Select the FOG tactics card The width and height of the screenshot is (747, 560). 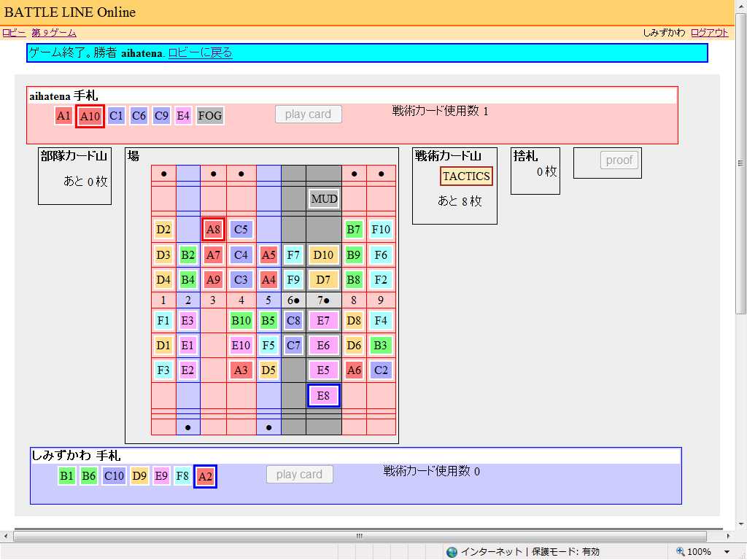pos(210,116)
